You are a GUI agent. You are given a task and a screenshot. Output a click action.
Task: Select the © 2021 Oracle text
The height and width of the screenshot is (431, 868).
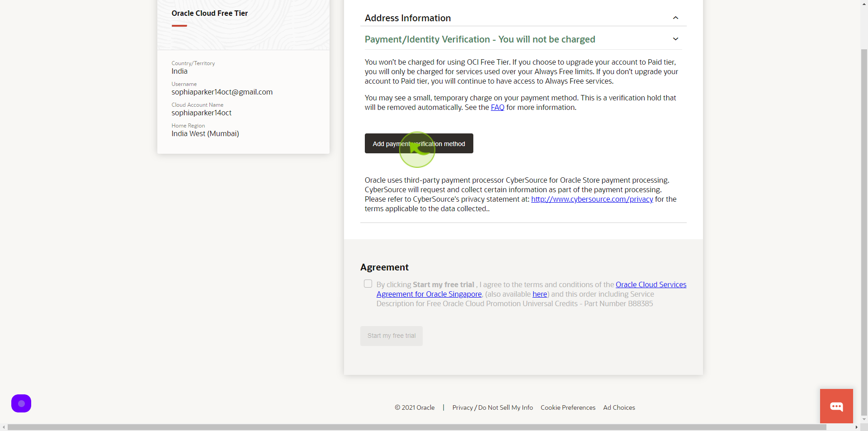415,407
